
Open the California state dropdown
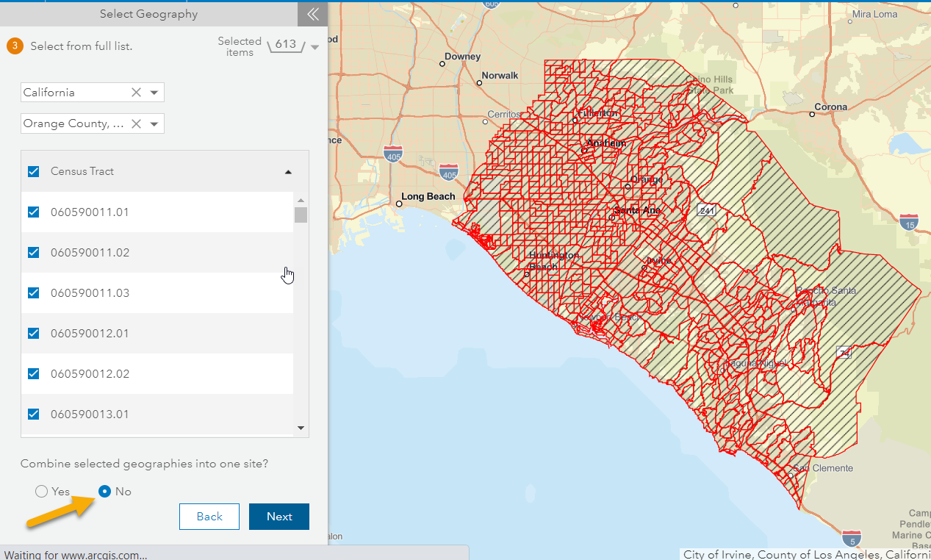click(154, 92)
